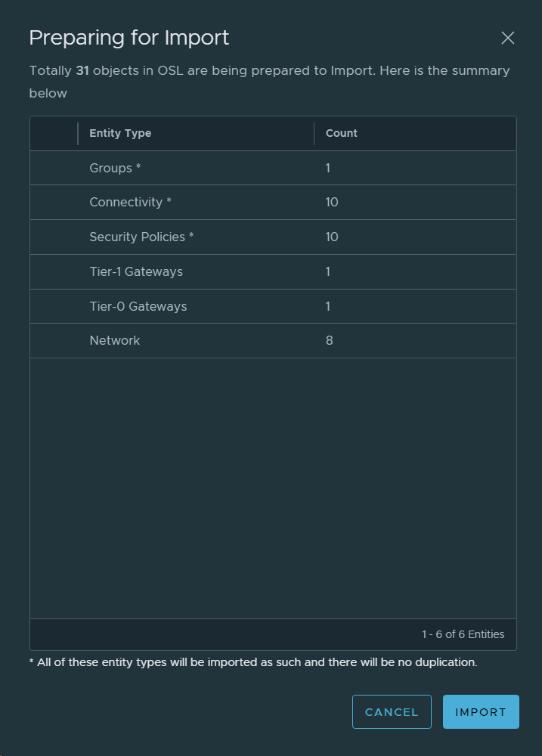Select the Groups entity row
The height and width of the screenshot is (756, 542).
tap(115, 168)
